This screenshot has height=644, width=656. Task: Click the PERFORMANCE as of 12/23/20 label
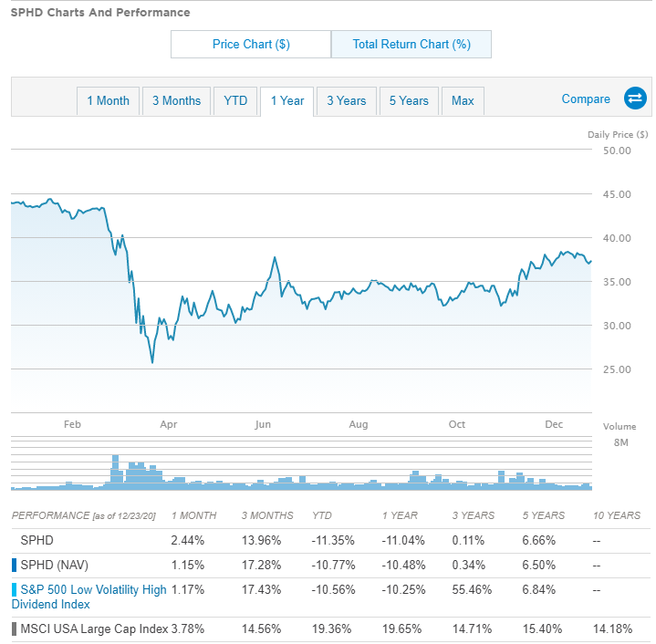point(84,515)
